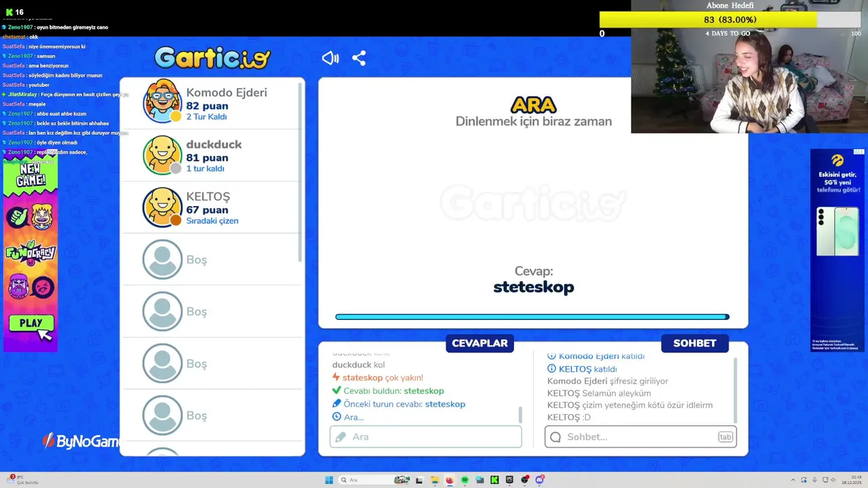Open Task View on the taskbar
This screenshot has width=868, height=488.
[x=419, y=480]
